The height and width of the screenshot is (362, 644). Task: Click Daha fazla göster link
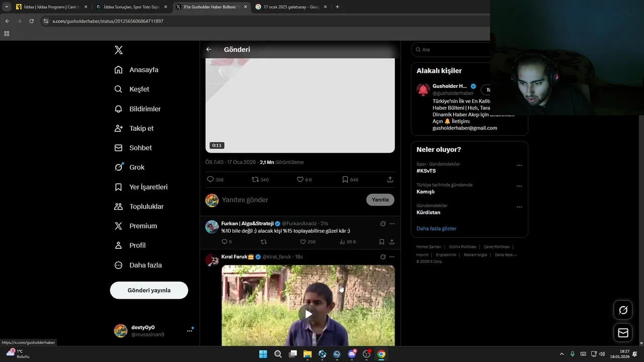tap(436, 228)
